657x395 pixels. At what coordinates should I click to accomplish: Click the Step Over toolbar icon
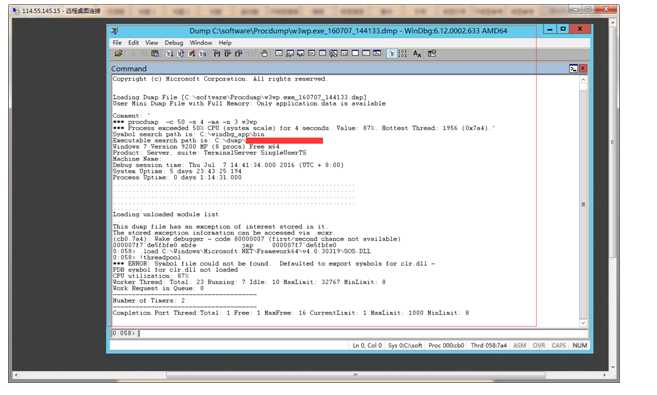228,53
